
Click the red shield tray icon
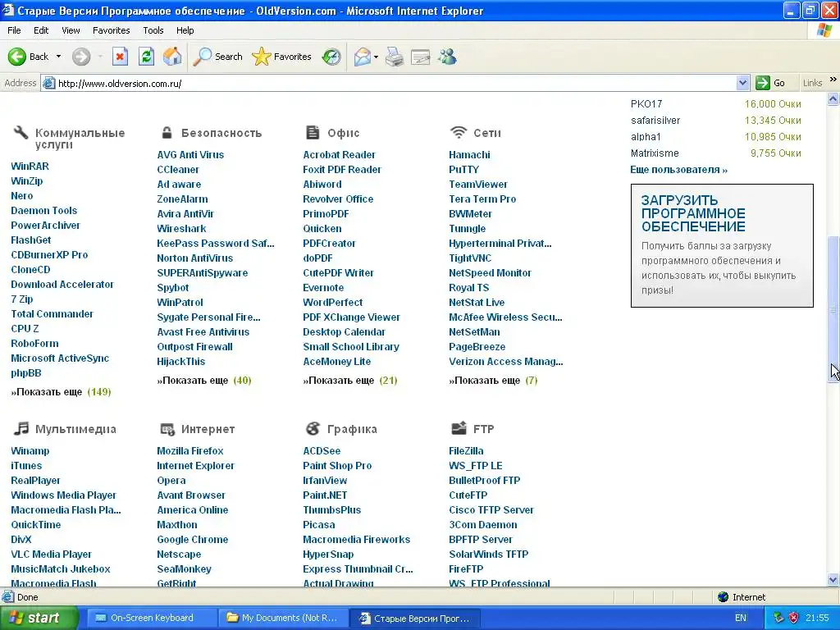click(x=793, y=618)
